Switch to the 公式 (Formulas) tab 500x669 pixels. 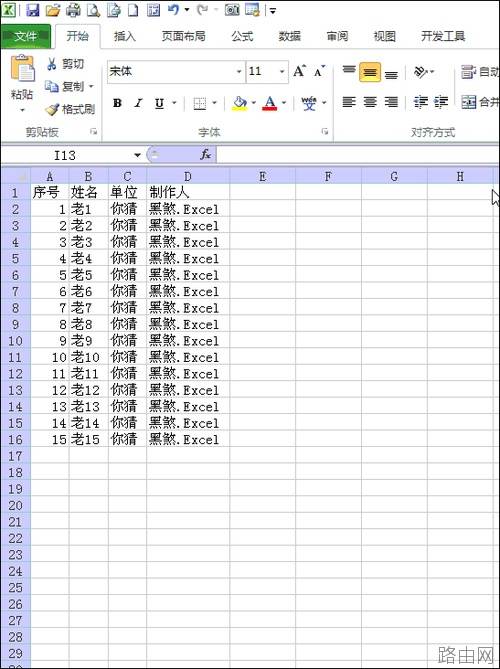[x=242, y=36]
